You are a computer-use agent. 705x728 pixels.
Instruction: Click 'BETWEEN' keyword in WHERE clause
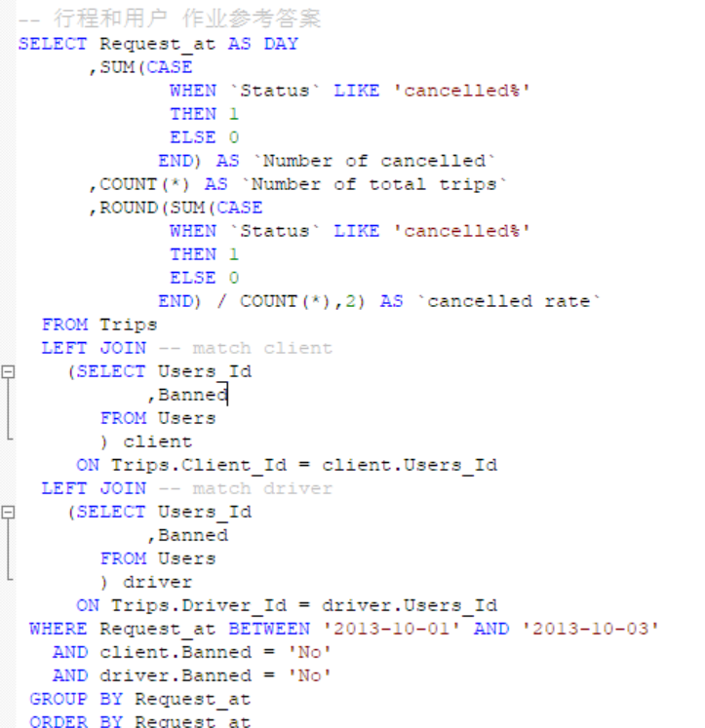click(x=269, y=629)
